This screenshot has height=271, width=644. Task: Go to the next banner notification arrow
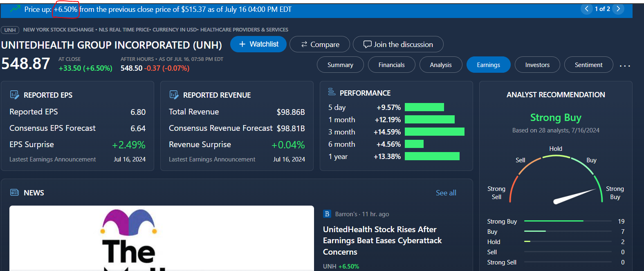618,9
